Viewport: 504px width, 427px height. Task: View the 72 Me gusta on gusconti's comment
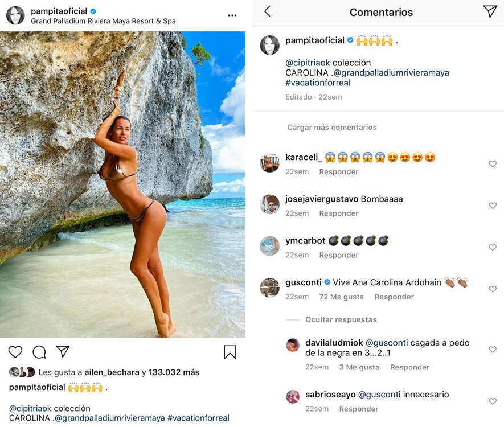[341, 297]
